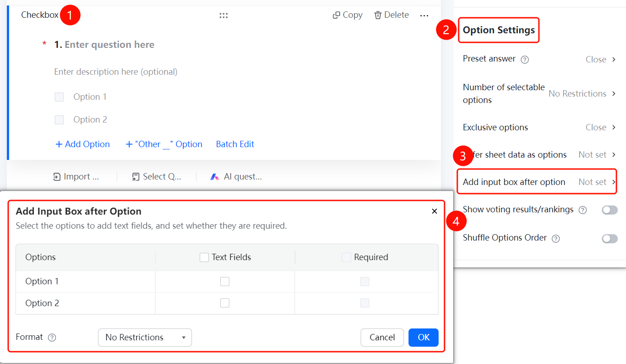626x364 pixels.
Task: Click Option 2 row in dialog table
Action: (227, 303)
